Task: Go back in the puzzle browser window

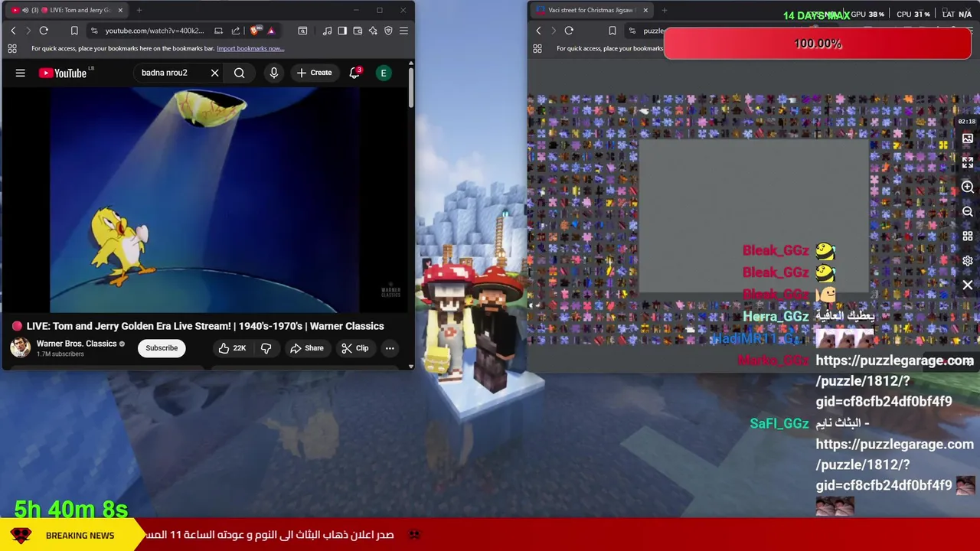Action: [x=538, y=31]
